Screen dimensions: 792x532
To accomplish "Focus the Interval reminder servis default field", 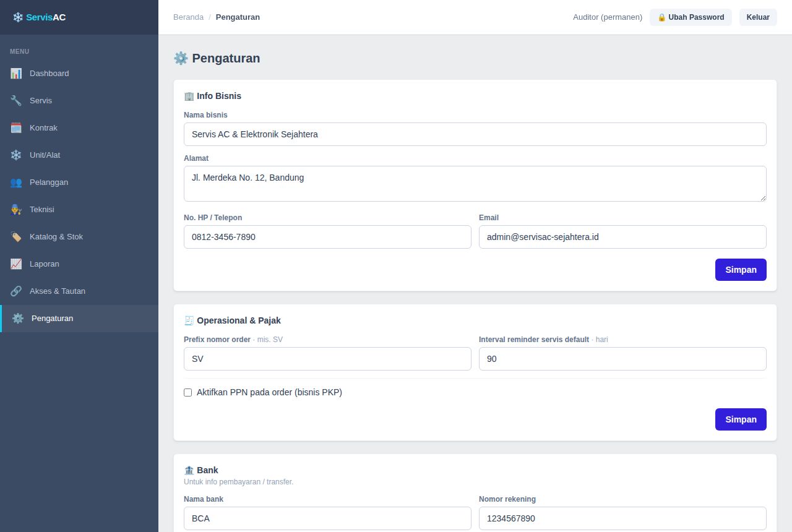I will coord(622,359).
